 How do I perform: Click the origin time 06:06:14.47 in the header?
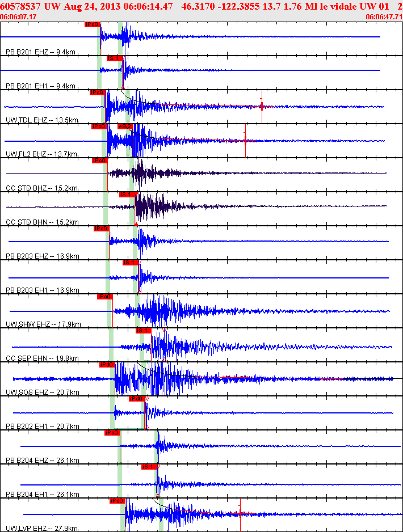(x=148, y=6)
